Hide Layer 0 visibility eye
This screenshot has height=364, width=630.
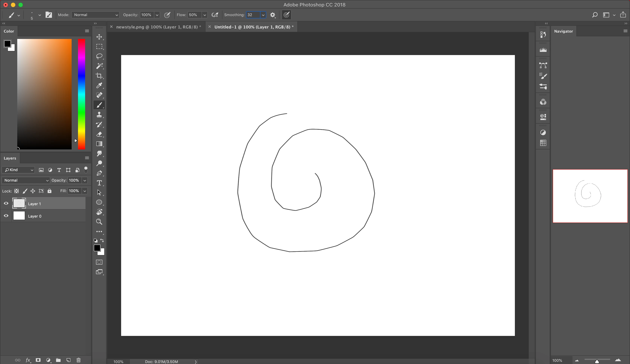click(x=6, y=216)
